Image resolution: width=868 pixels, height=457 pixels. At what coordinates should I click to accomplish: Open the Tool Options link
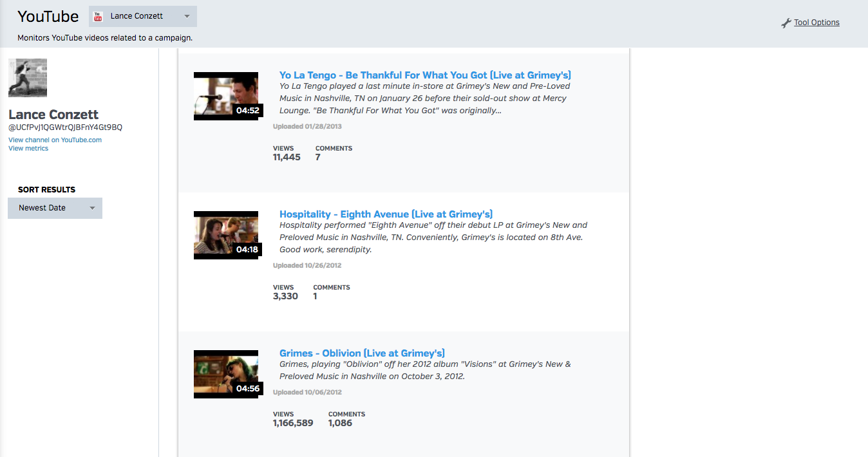click(x=816, y=23)
